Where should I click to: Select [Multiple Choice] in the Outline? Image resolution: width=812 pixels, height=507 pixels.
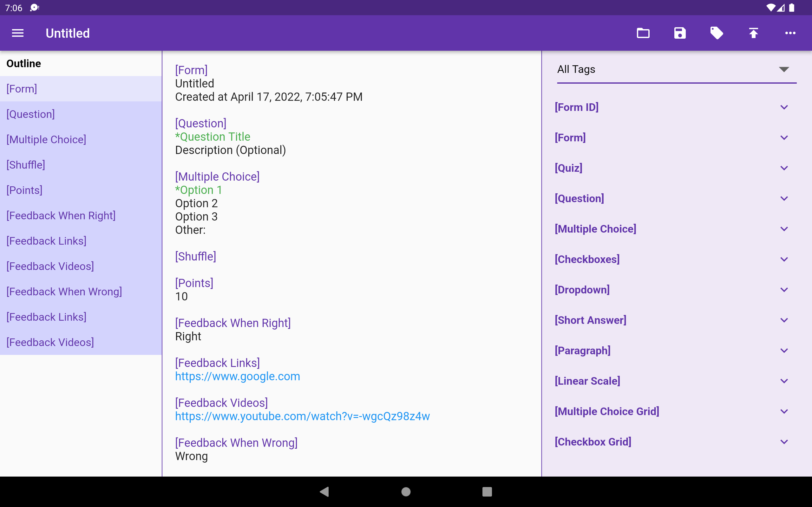pyautogui.click(x=46, y=139)
